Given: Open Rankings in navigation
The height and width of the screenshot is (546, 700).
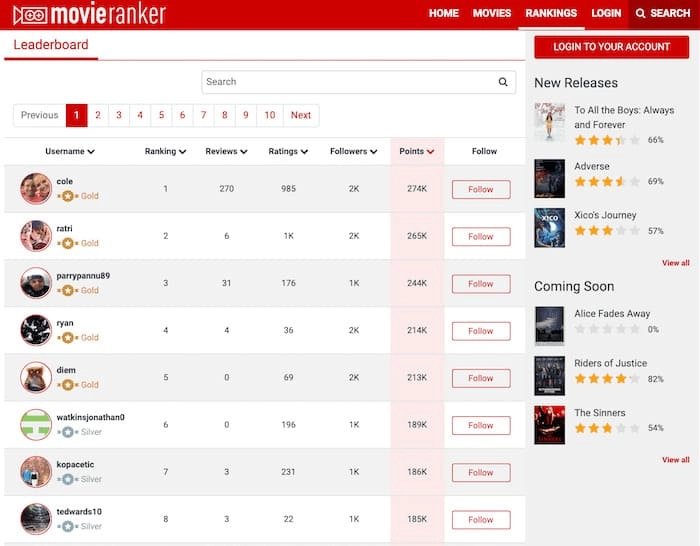Looking at the screenshot, I should pyautogui.click(x=551, y=13).
